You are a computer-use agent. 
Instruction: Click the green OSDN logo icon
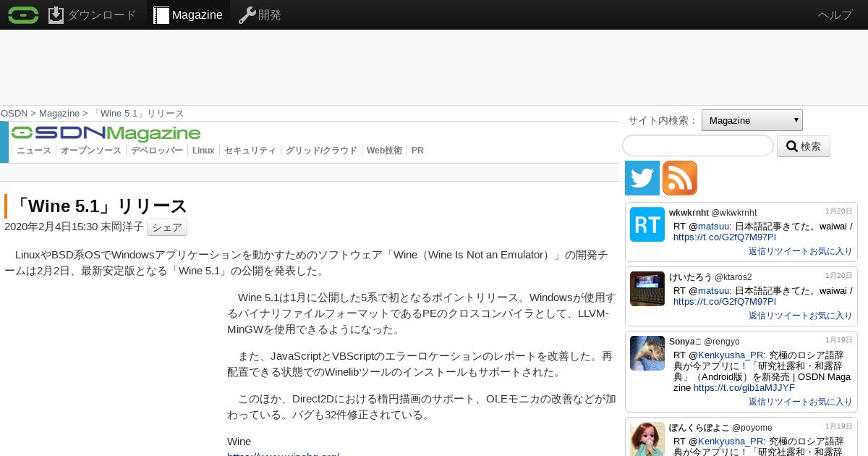coord(23,14)
